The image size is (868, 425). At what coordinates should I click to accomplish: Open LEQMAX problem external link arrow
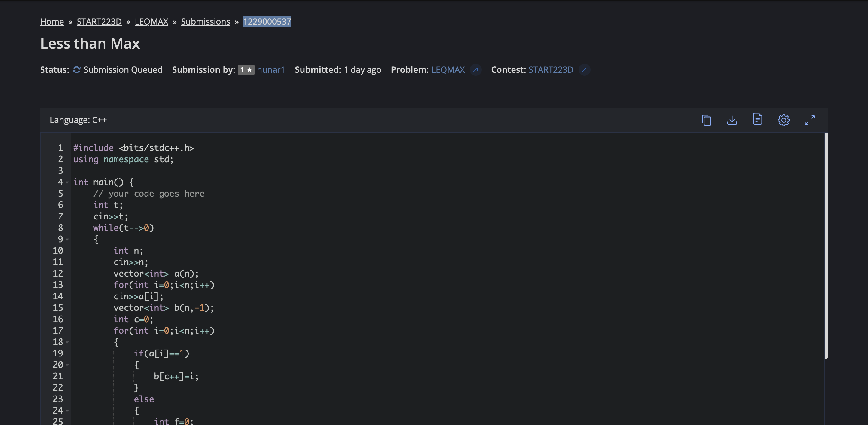click(x=475, y=70)
